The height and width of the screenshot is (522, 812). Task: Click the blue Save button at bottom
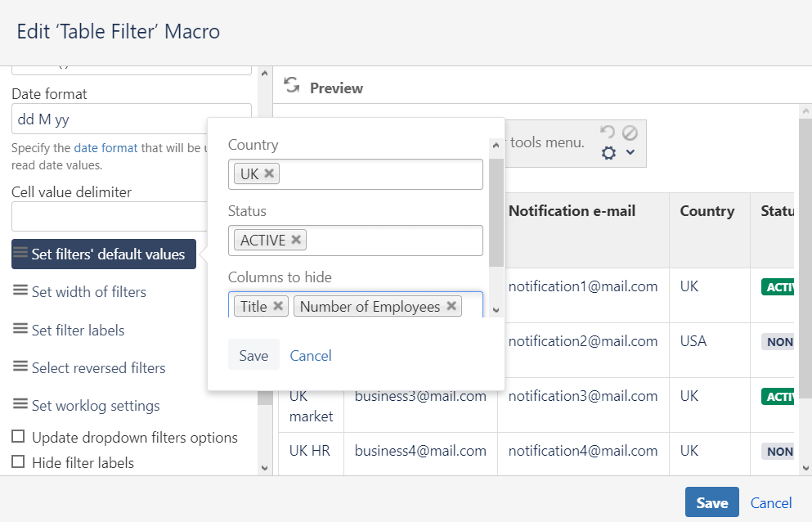[712, 502]
